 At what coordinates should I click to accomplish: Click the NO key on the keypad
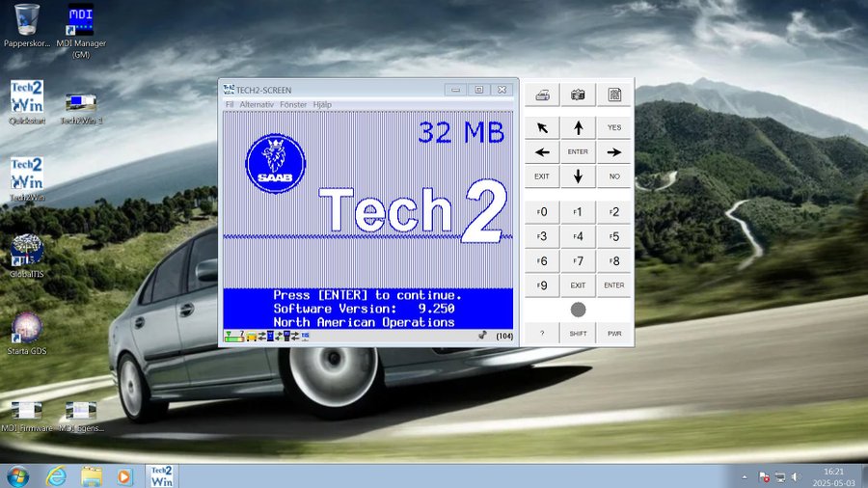[x=614, y=176]
